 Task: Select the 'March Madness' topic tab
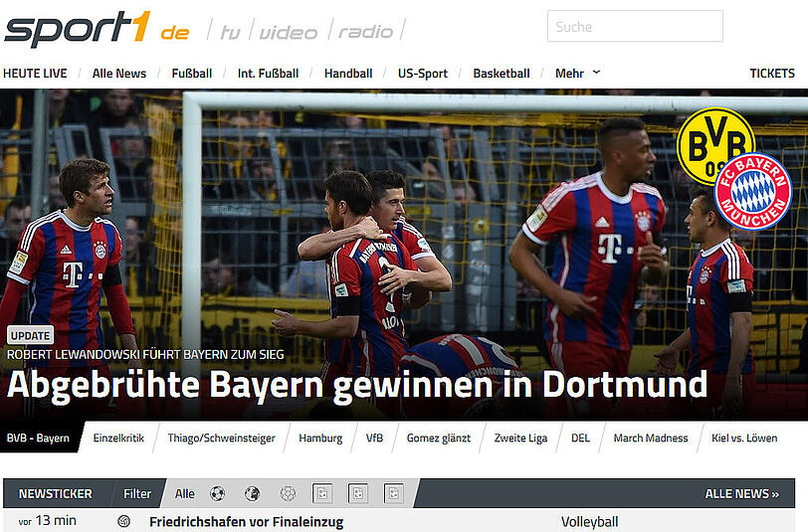coord(650,438)
